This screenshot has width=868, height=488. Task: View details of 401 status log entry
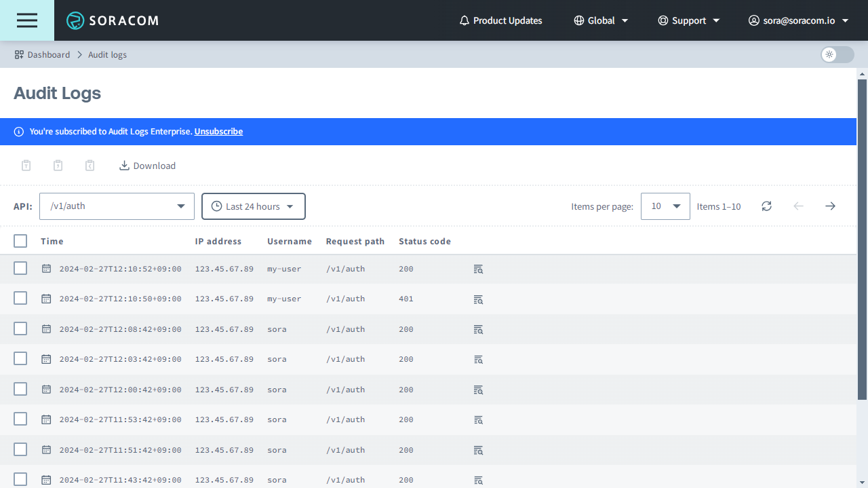478,299
